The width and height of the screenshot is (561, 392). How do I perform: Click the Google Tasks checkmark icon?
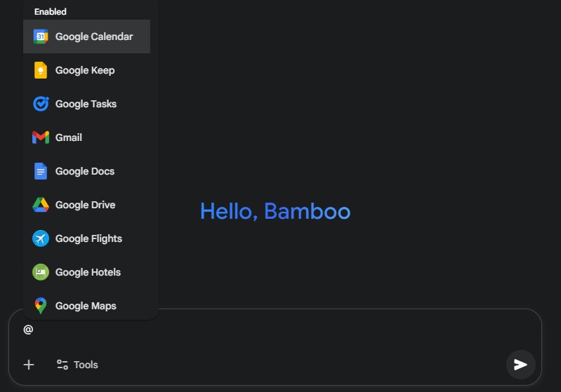(41, 104)
